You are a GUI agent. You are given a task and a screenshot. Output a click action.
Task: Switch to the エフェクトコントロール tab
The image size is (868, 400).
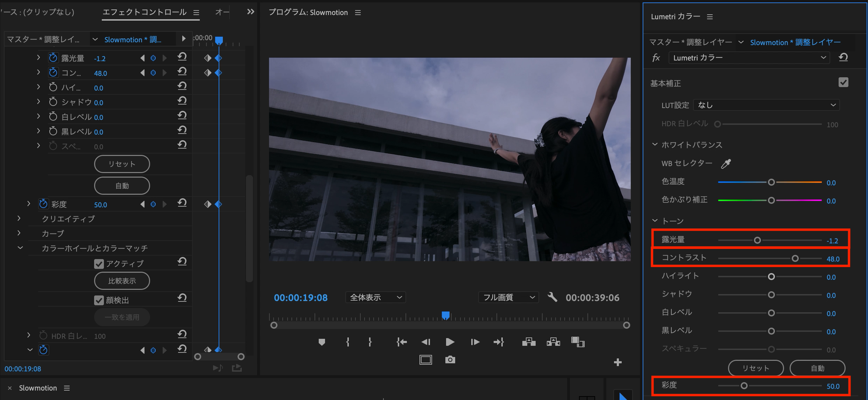pos(144,12)
